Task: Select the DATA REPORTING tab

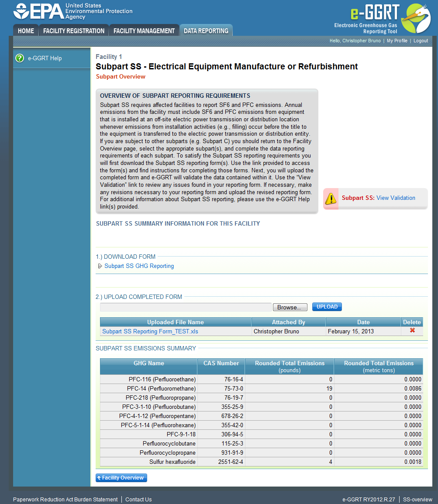Action: (x=206, y=31)
